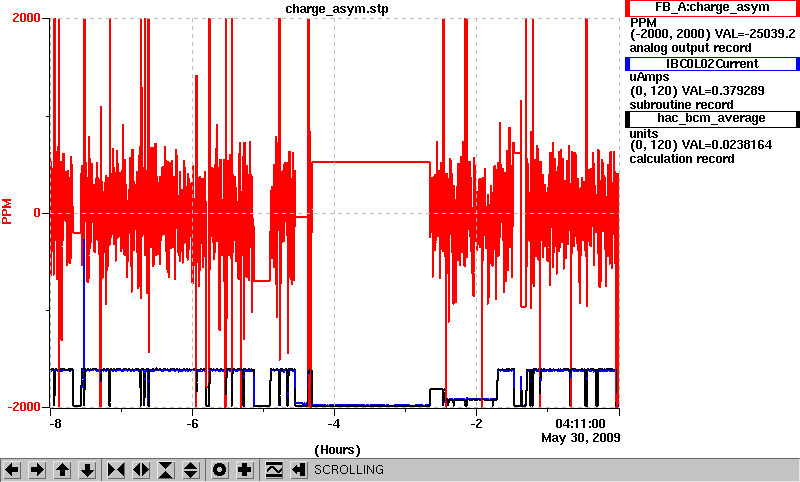Click the May 30, 2009 date label
This screenshot has width=800, height=482.
pyautogui.click(x=581, y=438)
